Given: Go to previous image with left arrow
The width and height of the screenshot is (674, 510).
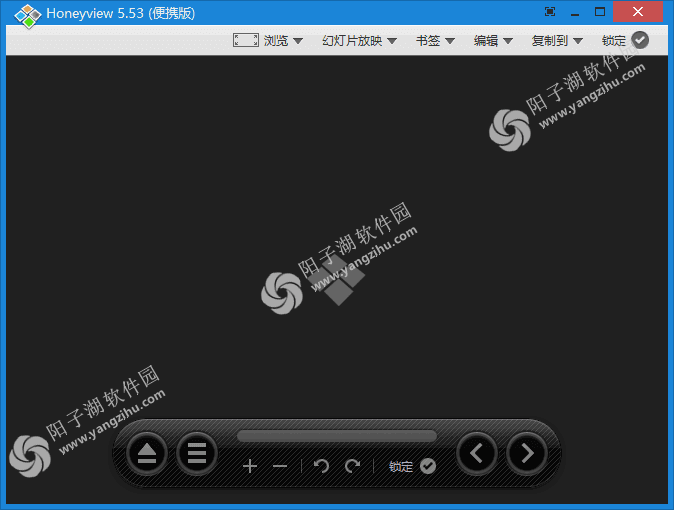Looking at the screenshot, I should click(x=477, y=454).
